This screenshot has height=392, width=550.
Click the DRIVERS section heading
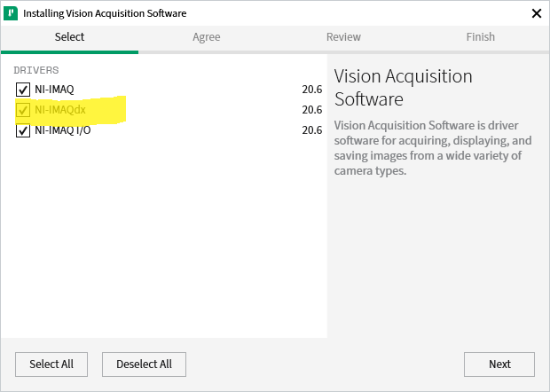pos(36,69)
